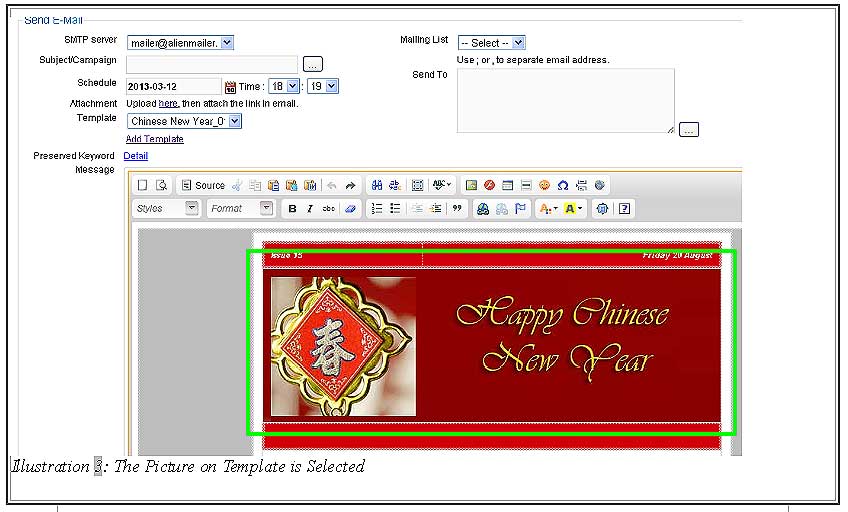The image size is (848, 512).
Task: Click the Preview icon in editor toolbar
Action: pyautogui.click(x=161, y=185)
